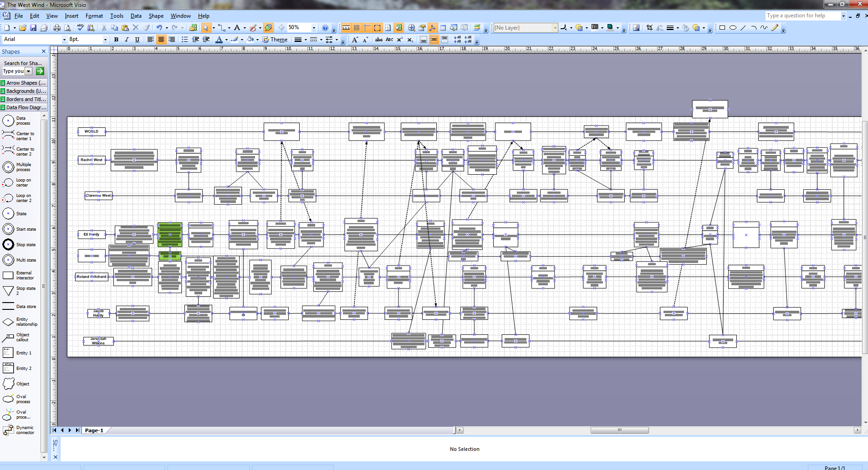Click the Print icon
Screen dimensions: 868x470
(x=57, y=28)
